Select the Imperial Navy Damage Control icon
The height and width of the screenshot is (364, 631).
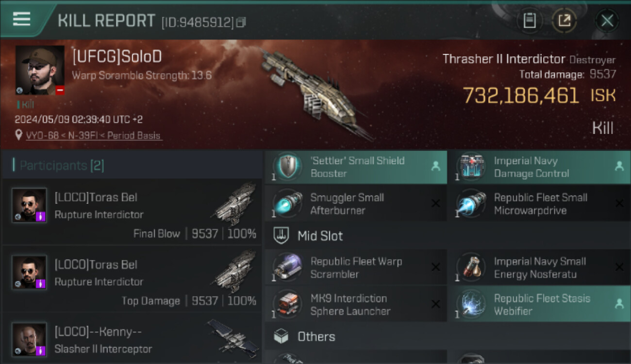[x=471, y=167]
